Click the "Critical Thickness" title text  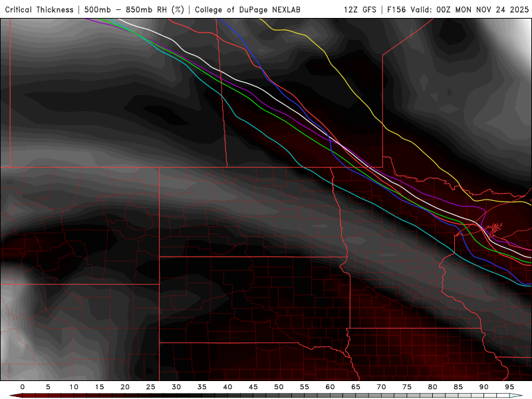point(39,9)
